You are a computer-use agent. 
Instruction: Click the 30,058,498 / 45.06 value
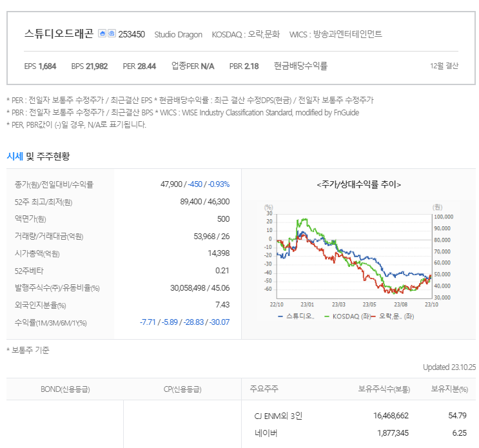[x=200, y=288]
